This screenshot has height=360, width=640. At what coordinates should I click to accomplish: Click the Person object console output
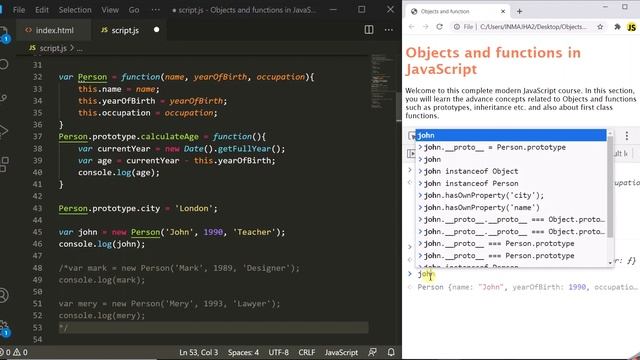pos(527,287)
